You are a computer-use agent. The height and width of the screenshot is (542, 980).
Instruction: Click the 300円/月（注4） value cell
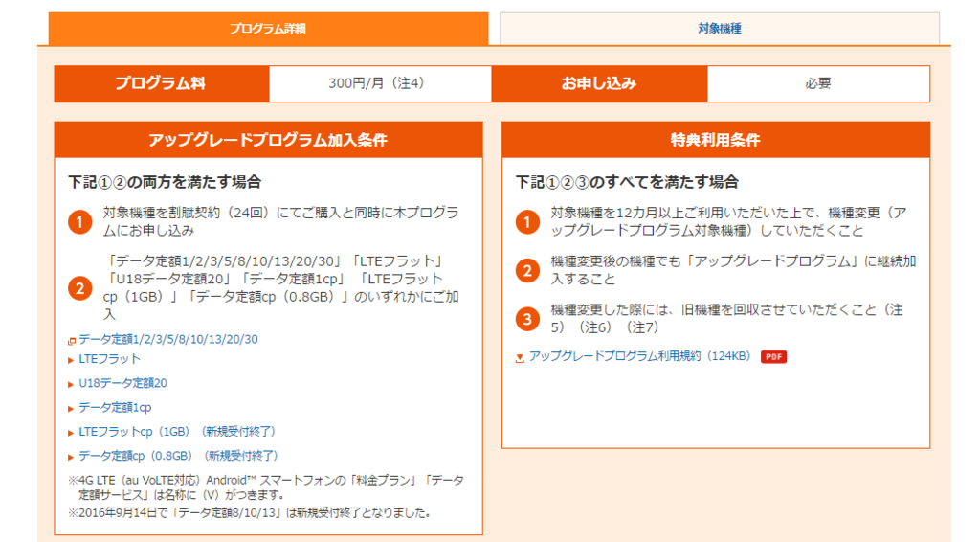click(x=380, y=83)
